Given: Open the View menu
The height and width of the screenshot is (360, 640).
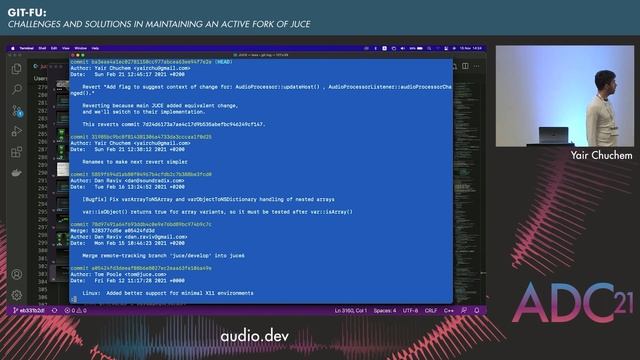Looking at the screenshot, I should 66,48.
